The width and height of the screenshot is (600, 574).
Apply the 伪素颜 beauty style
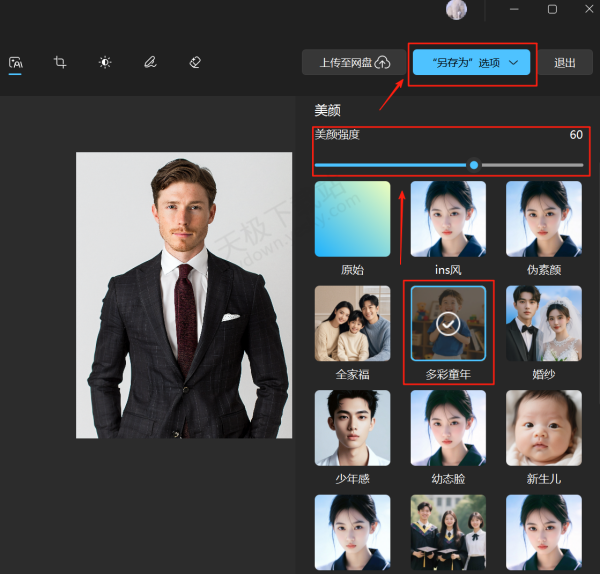click(544, 219)
